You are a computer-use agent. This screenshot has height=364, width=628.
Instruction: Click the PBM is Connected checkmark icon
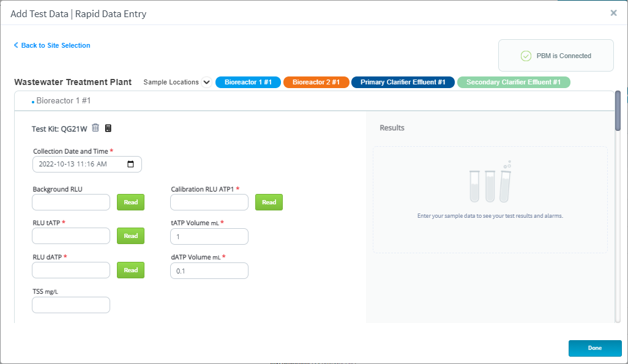point(526,56)
